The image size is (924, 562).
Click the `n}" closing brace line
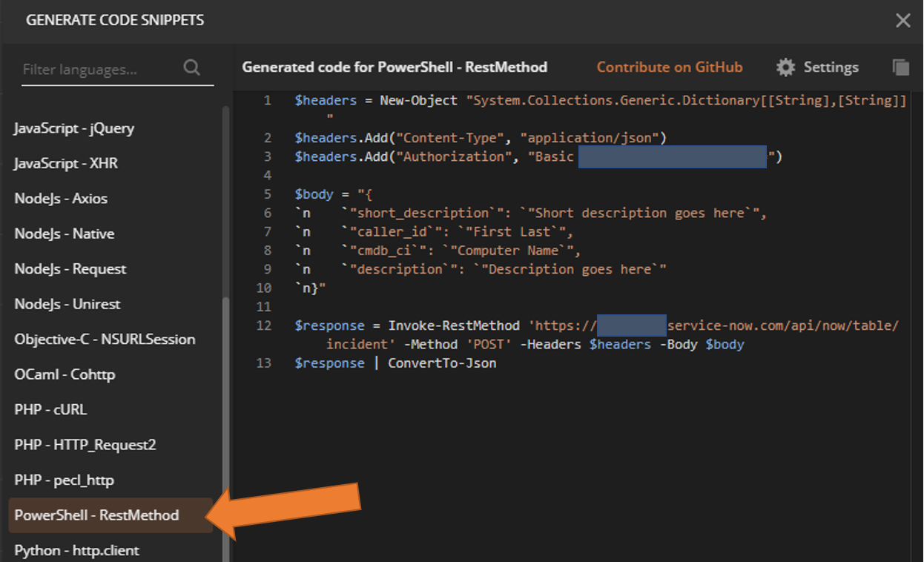coord(310,288)
